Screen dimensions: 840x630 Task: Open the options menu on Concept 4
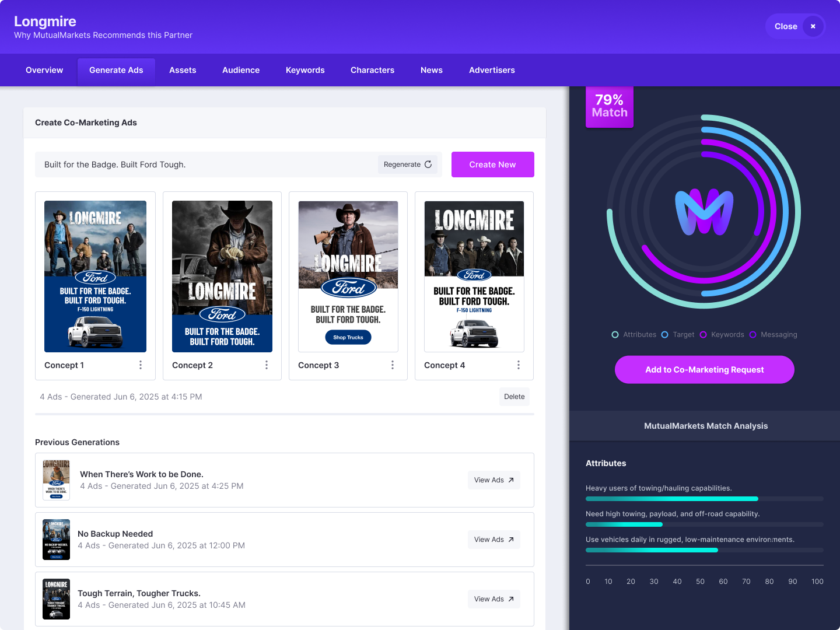(519, 365)
